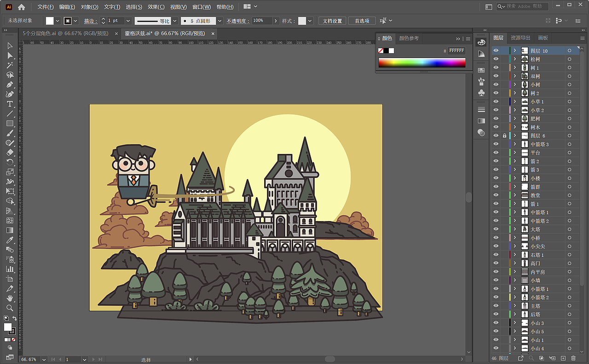The width and height of the screenshot is (589, 364).
Task: Select the Line Segment tool
Action: pos(10,114)
